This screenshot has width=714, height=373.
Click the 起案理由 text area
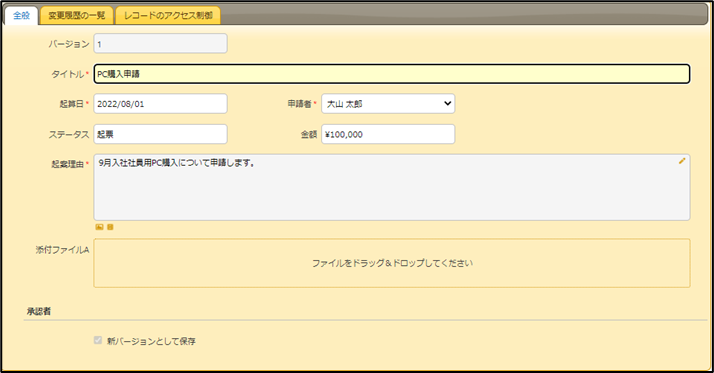click(392, 187)
